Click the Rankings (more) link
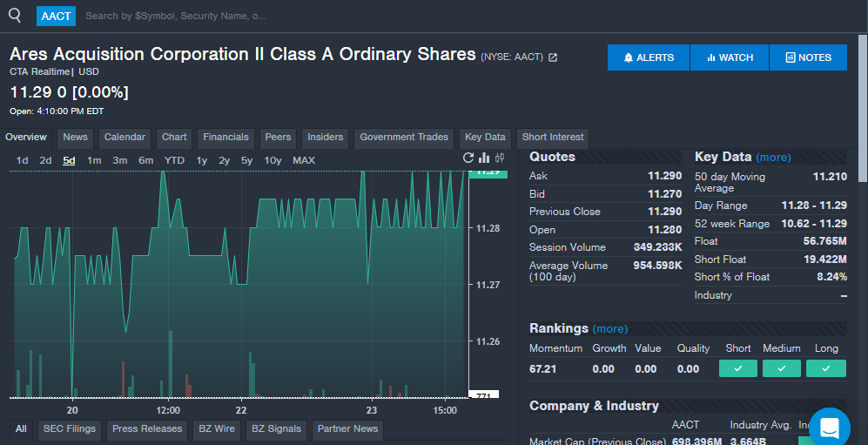 (610, 329)
